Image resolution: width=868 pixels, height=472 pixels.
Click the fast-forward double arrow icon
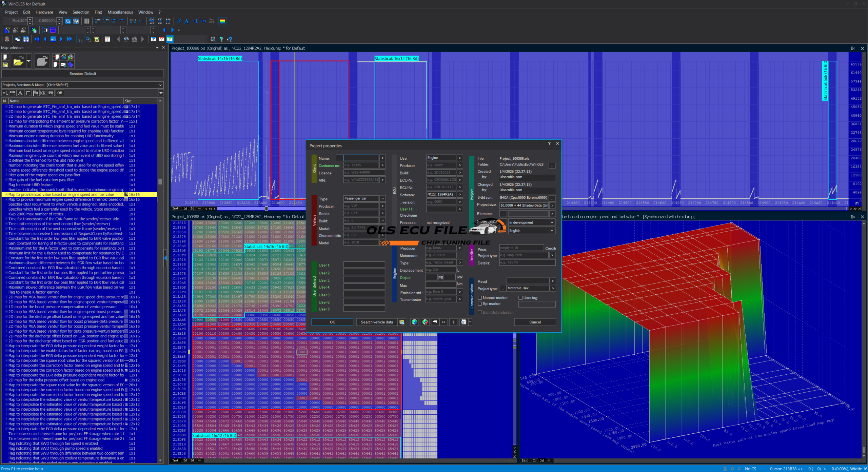click(69, 39)
